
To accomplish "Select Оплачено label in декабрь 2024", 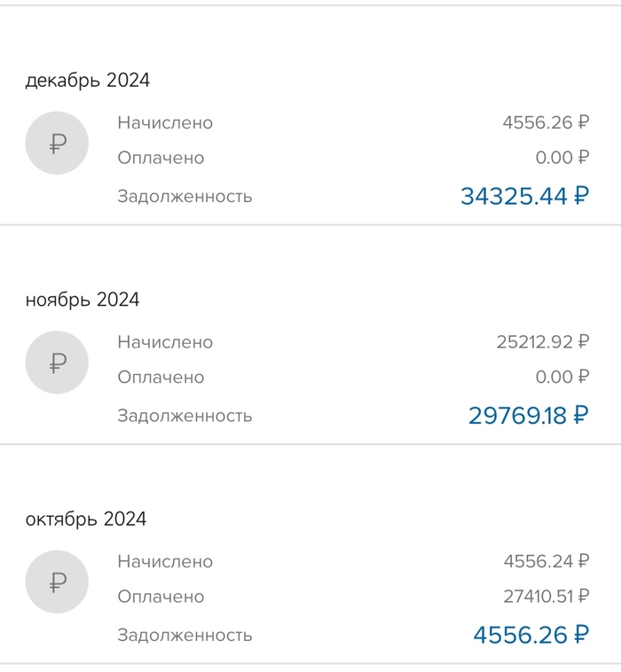I will coord(161,158).
